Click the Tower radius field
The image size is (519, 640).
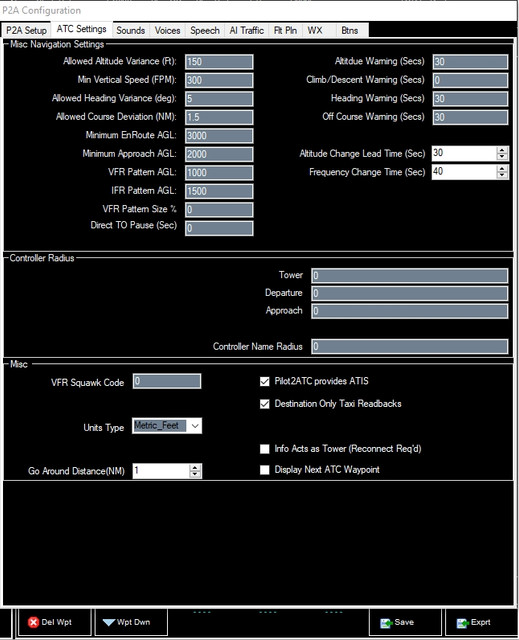[410, 276]
